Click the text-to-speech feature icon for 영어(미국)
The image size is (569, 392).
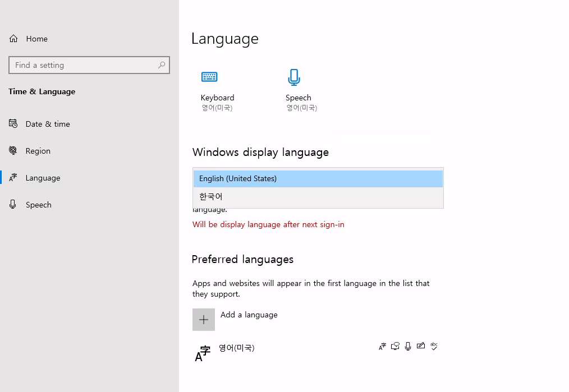tap(395, 347)
